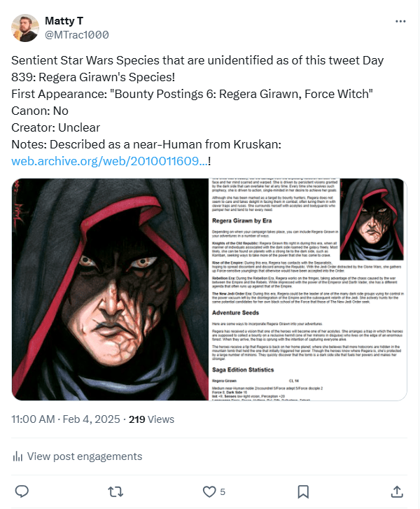
Task: Open the tweet's more options menu
Action: 400,22
